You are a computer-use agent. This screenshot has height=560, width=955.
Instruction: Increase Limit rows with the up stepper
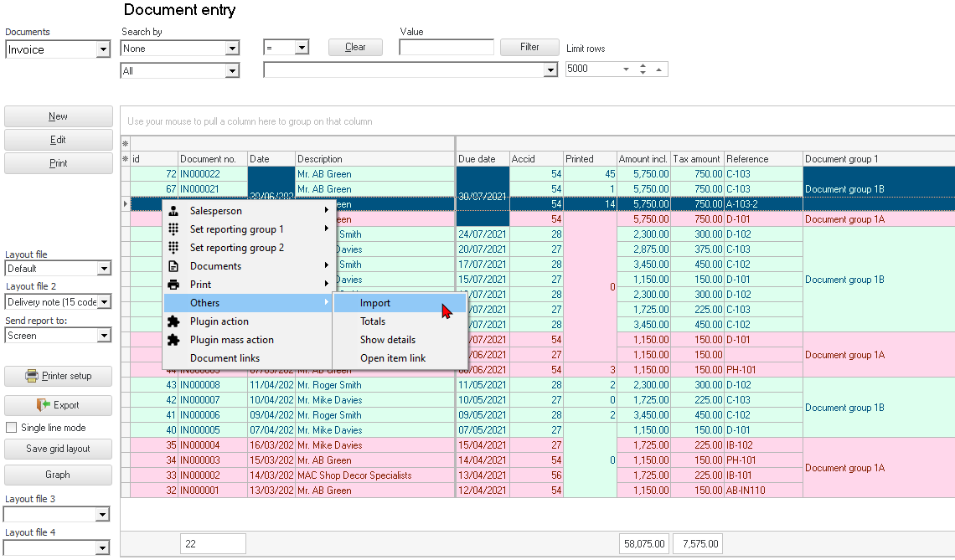point(643,65)
